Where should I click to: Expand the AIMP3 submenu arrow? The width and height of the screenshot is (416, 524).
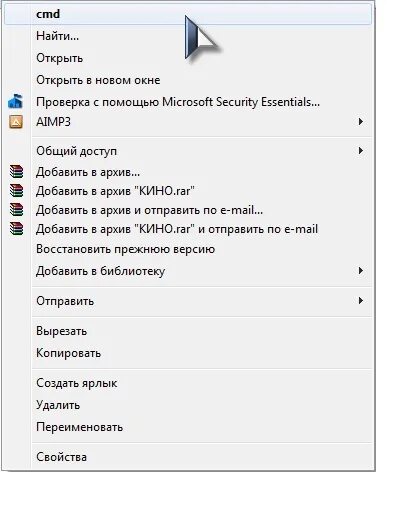coord(361,122)
